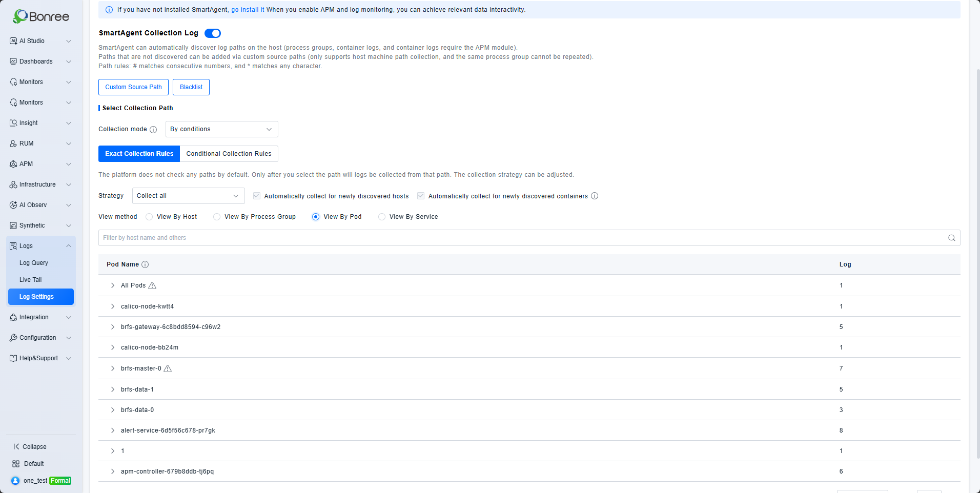The height and width of the screenshot is (493, 980).
Task: Select View By Process Group radio option
Action: pos(217,217)
